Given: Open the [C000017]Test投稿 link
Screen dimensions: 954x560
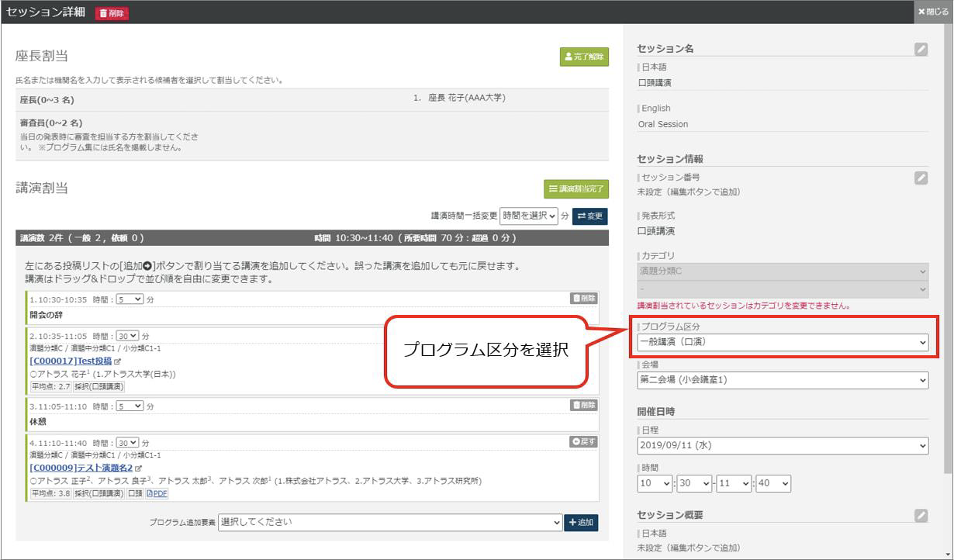Looking at the screenshot, I should [71, 361].
